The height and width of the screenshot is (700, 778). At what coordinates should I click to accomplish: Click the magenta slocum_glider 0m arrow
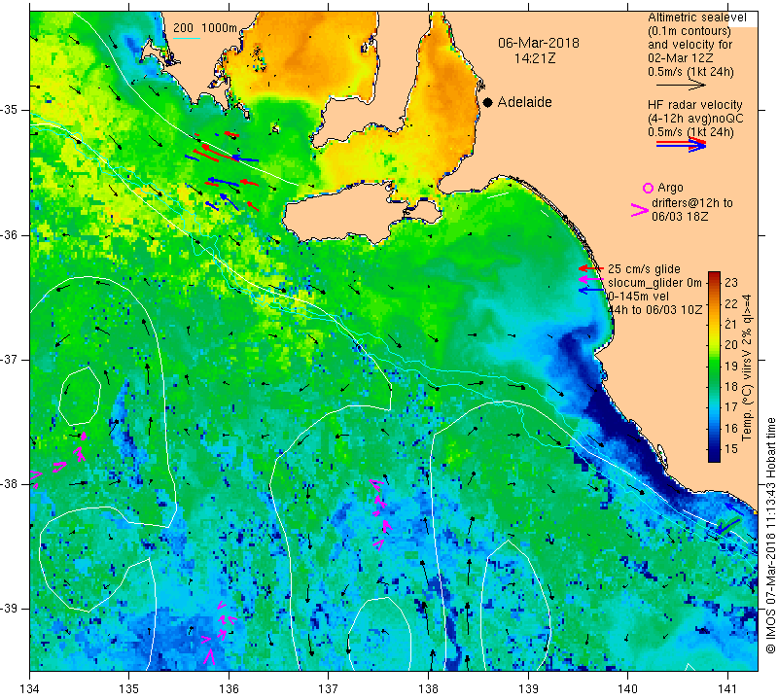[591, 279]
